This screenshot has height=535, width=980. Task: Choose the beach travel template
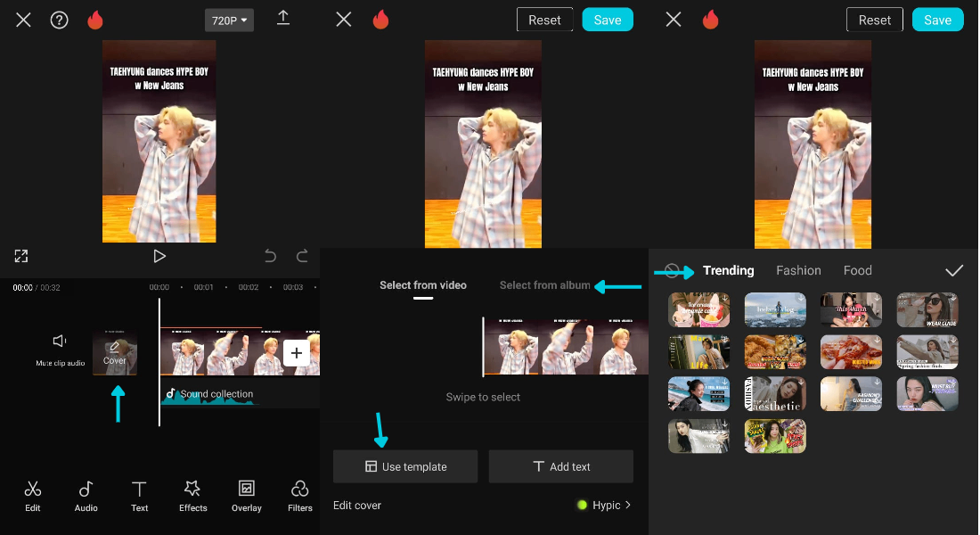[698, 393]
